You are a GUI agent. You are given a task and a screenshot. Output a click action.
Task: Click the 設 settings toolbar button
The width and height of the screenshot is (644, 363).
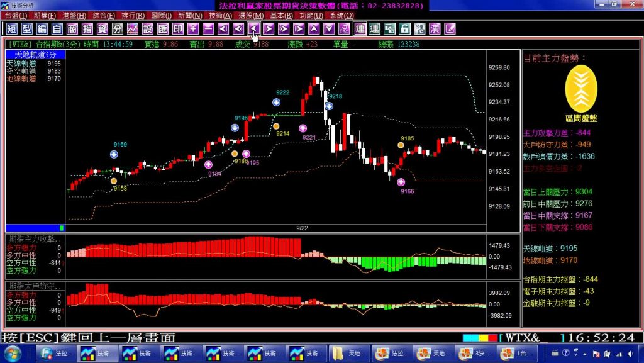(148, 29)
